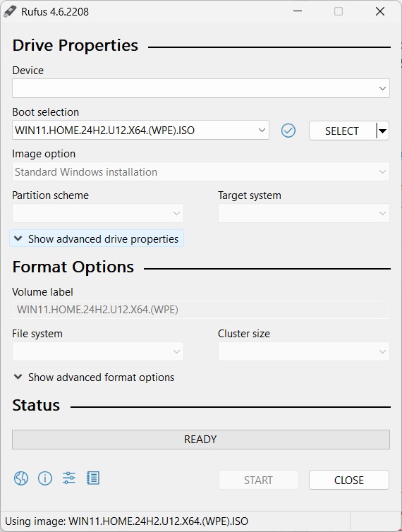Click the Boot selection label
The width and height of the screenshot is (402, 532).
(45, 112)
